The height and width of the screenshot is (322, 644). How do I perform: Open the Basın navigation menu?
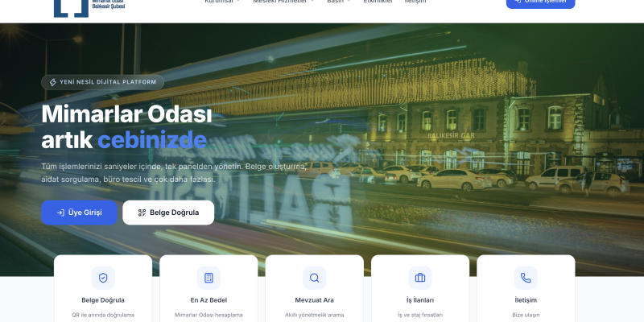(x=339, y=2)
